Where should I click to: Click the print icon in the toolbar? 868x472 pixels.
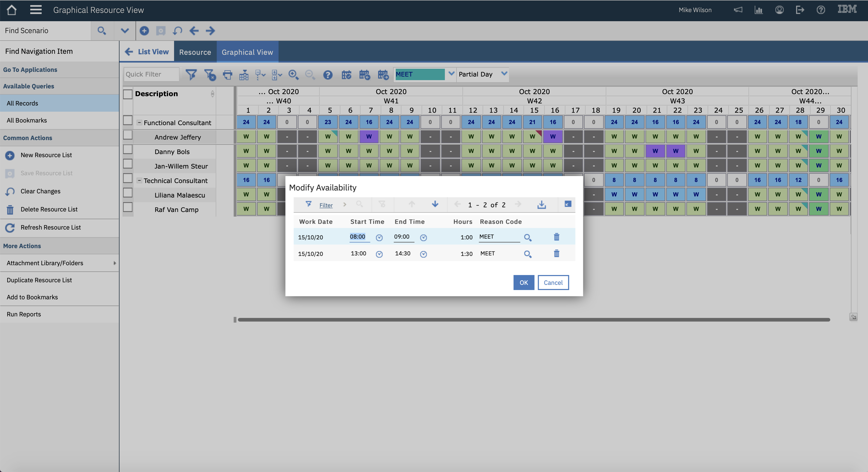tap(227, 74)
